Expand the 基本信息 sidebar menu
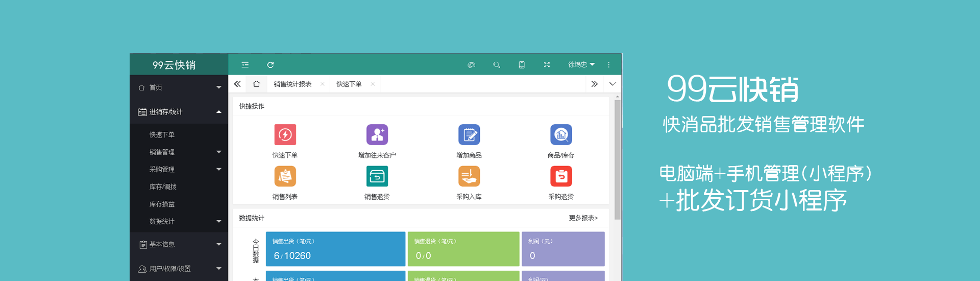This screenshot has height=281, width=980. [x=179, y=244]
